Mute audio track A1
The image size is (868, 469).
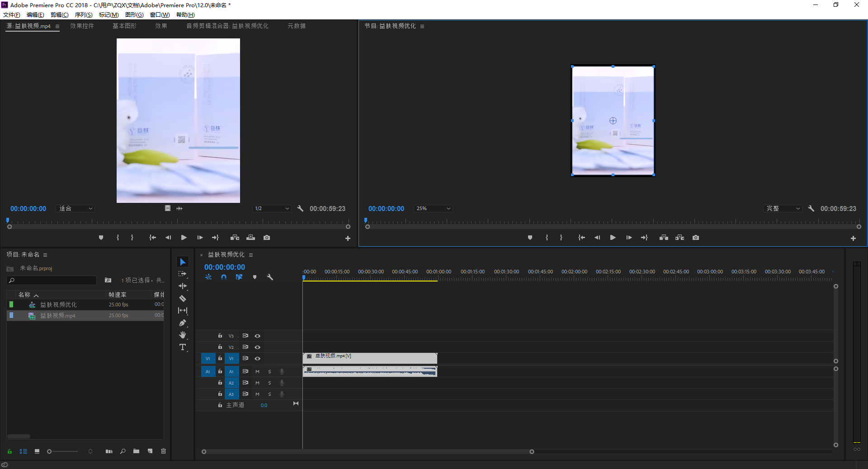pos(257,371)
